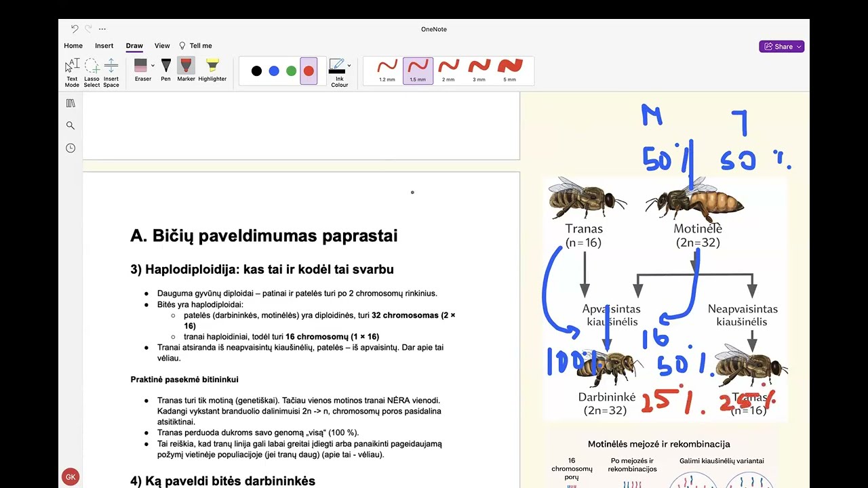Use the Insert Space tool
Image resolution: width=868 pixels, height=488 pixels.
point(111,73)
